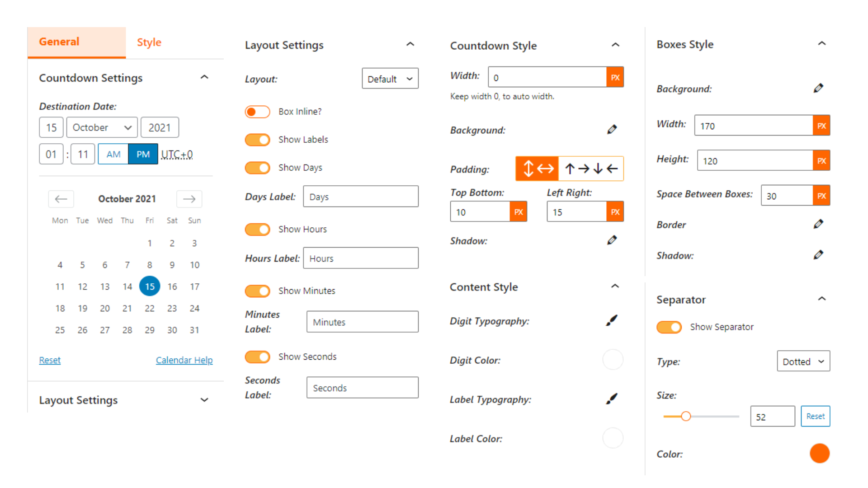Select individual sides padding arrows icon
Image resolution: width=868 pixels, height=488 pixels.
pyautogui.click(x=591, y=169)
